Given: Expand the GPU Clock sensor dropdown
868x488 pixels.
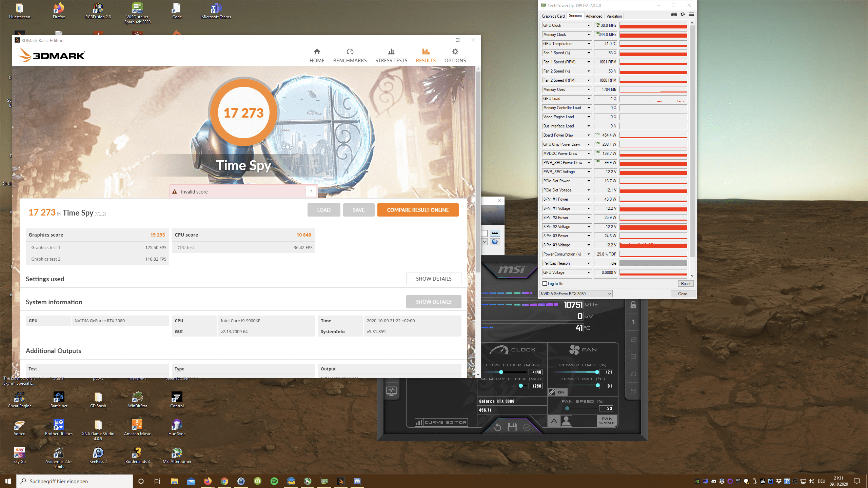Looking at the screenshot, I should tap(589, 25).
